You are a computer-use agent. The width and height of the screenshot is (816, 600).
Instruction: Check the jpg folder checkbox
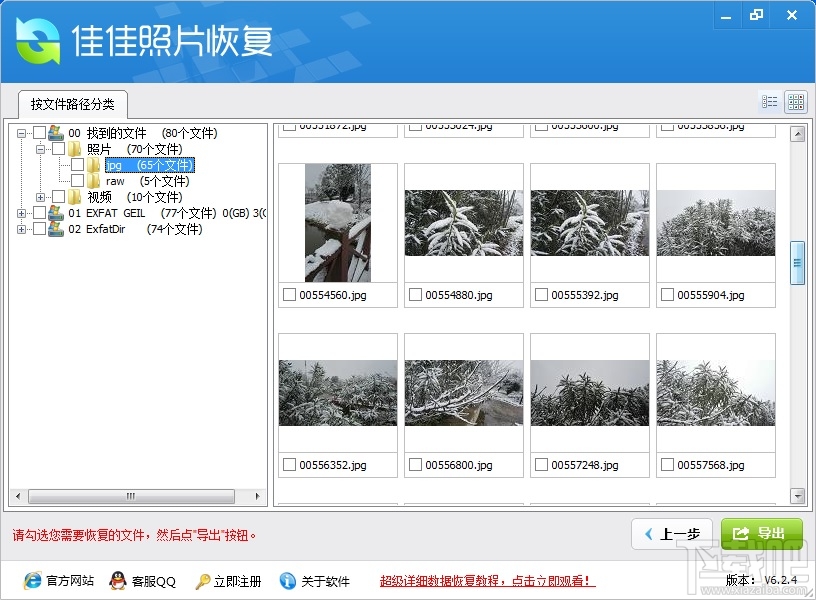click(78, 165)
